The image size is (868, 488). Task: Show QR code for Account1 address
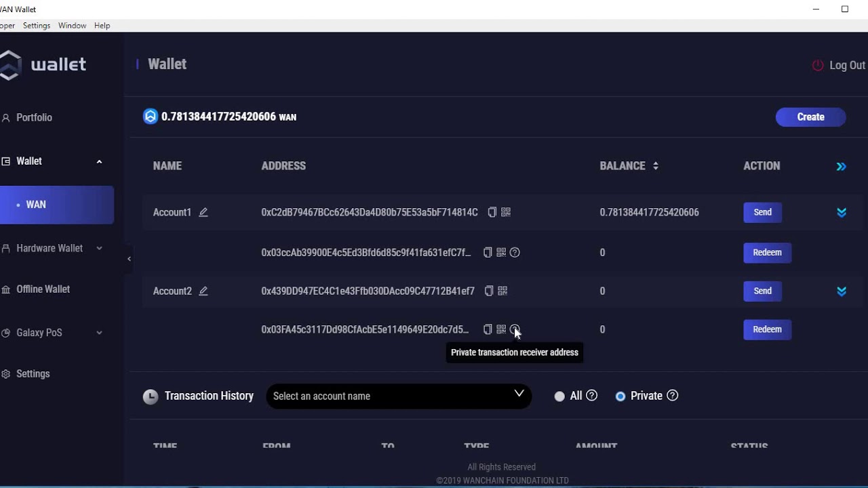coord(506,212)
